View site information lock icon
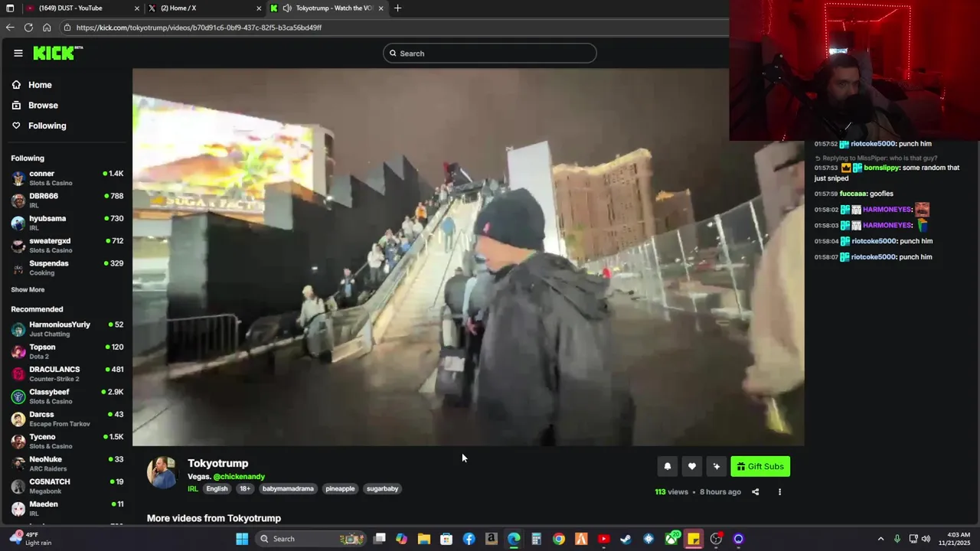The height and width of the screenshot is (551, 980). [x=67, y=28]
